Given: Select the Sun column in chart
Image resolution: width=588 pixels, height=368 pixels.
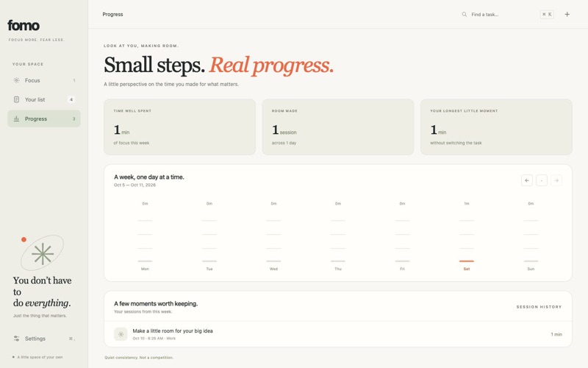Looking at the screenshot, I should click(x=531, y=236).
